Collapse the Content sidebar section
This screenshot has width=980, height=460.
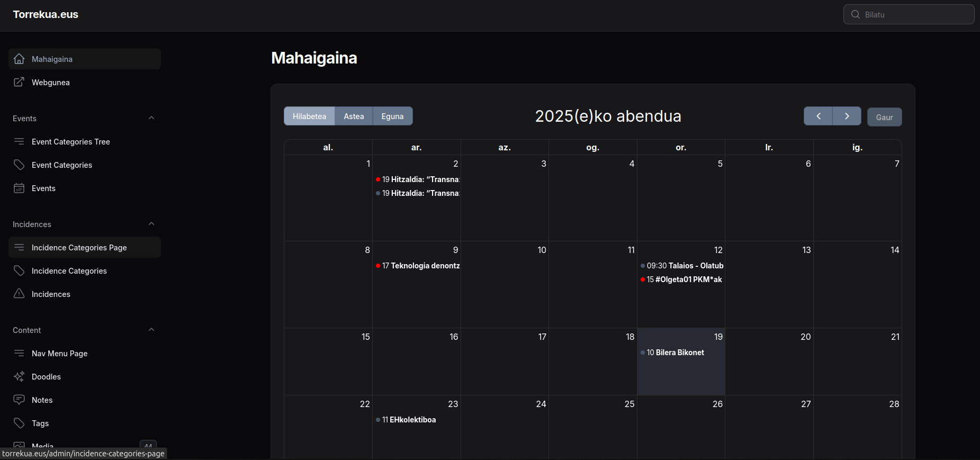click(151, 330)
